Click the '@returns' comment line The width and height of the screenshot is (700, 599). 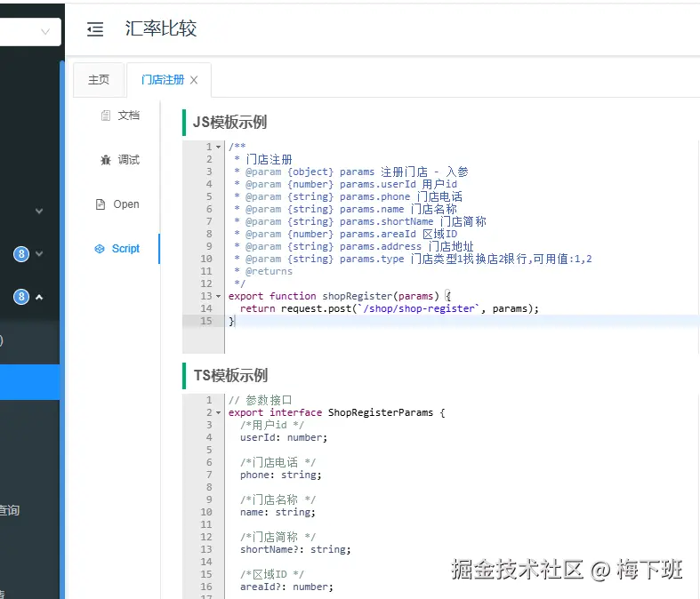point(263,271)
